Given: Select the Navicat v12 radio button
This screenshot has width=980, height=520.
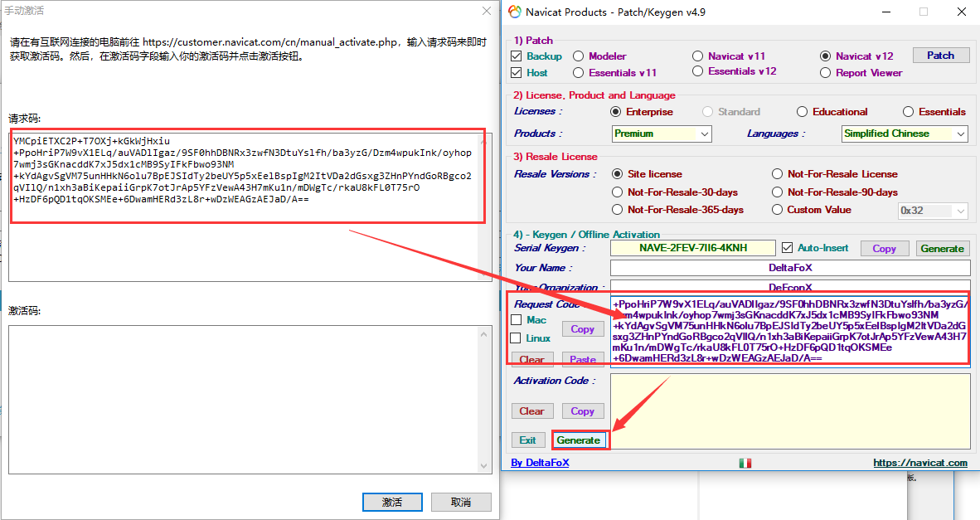Looking at the screenshot, I should click(826, 56).
